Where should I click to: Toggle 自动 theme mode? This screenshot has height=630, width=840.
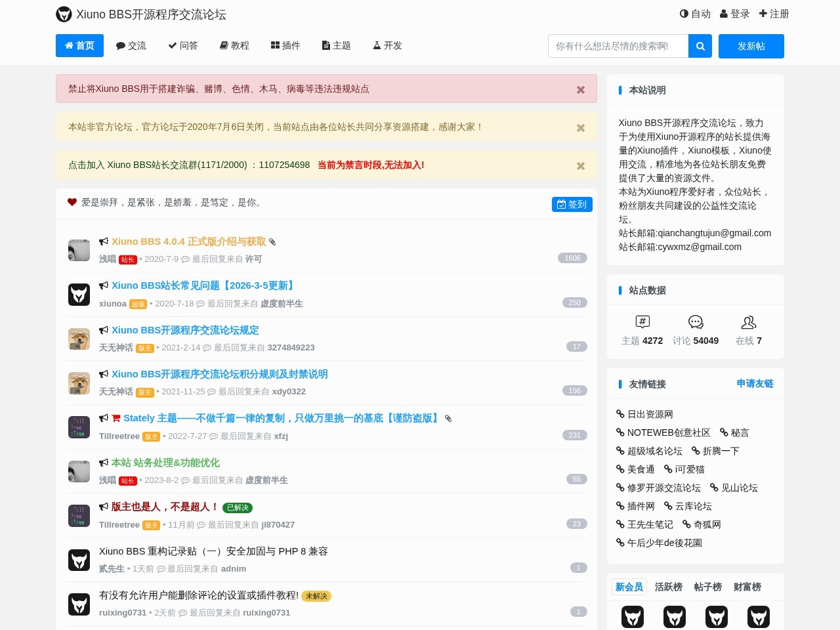pos(695,14)
